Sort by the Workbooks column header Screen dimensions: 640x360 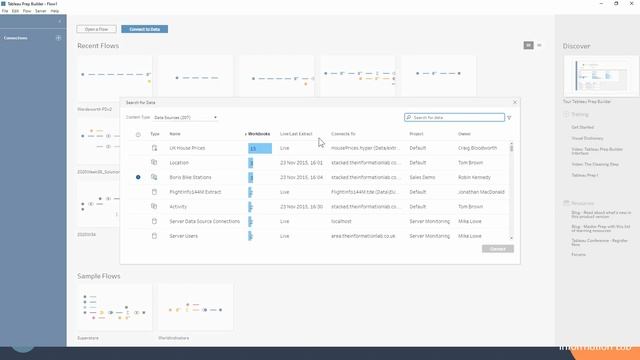(259, 134)
